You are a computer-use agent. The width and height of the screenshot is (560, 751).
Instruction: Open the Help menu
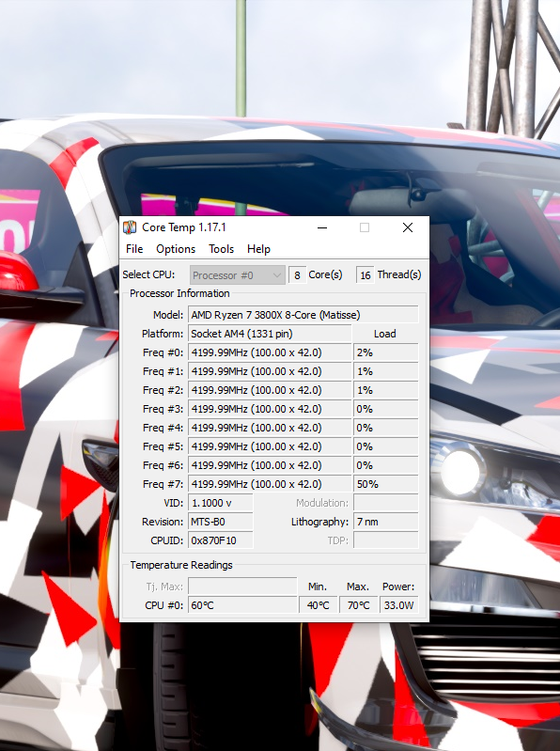[259, 249]
